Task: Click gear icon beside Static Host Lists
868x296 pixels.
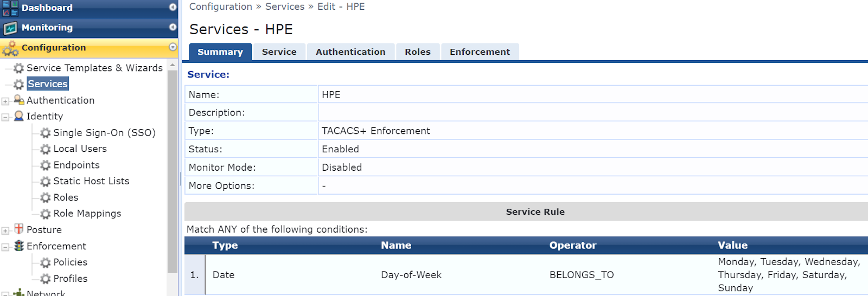Action: click(x=46, y=182)
